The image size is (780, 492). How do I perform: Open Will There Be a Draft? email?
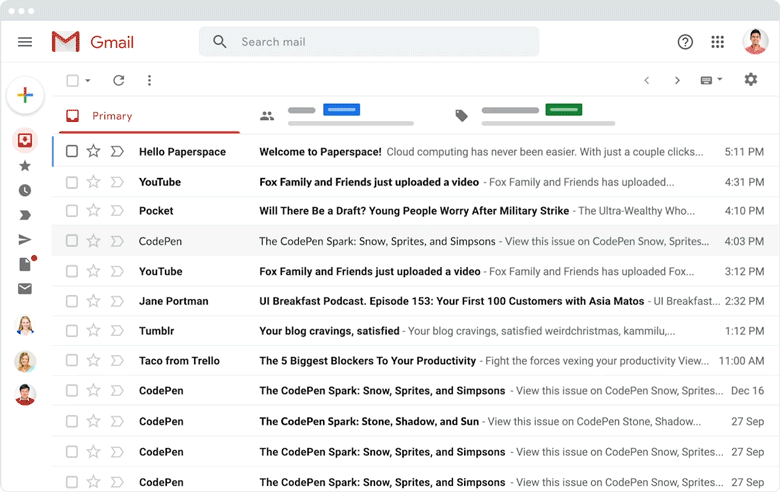pos(414,211)
